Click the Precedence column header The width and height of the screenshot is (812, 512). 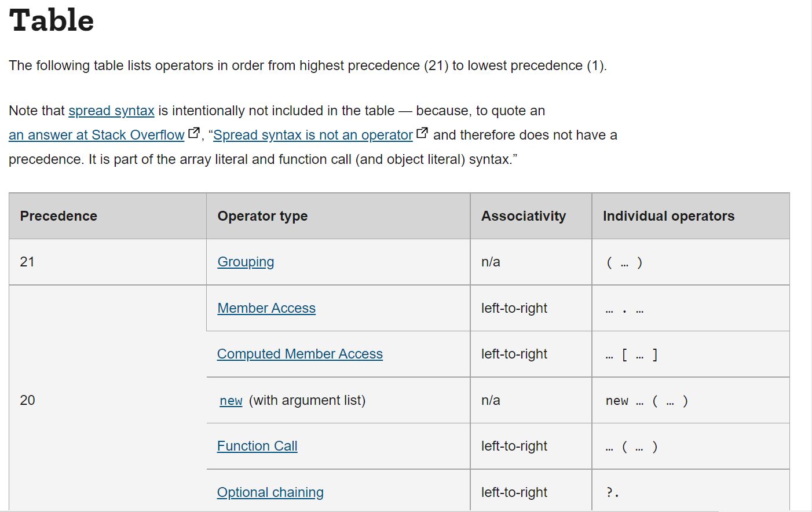pos(108,216)
